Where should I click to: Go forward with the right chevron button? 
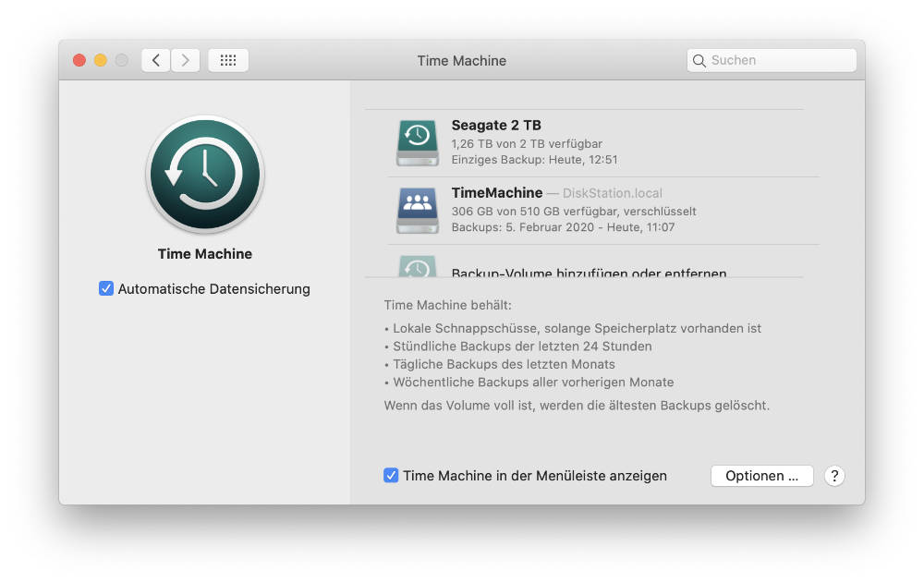point(186,60)
